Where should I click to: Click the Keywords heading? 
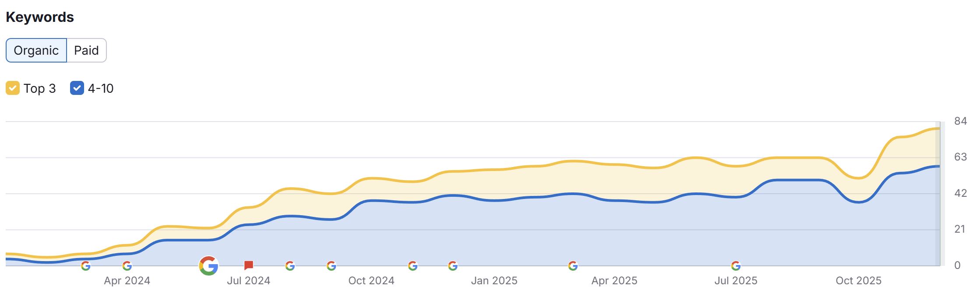(x=40, y=17)
